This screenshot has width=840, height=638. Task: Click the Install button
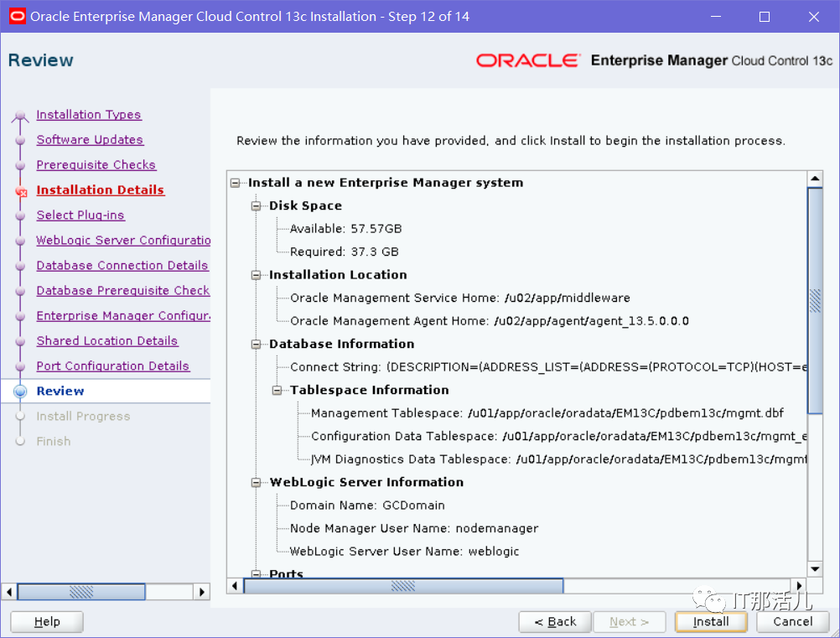tap(711, 622)
